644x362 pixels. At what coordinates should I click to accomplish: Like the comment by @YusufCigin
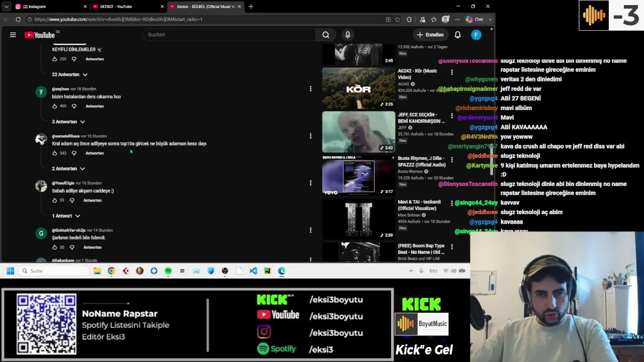pos(55,200)
